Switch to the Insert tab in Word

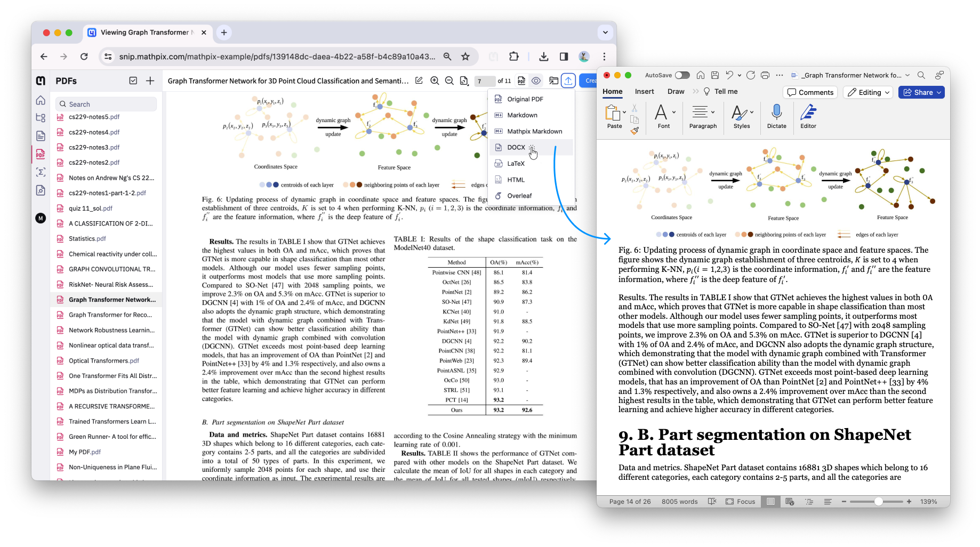644,91
